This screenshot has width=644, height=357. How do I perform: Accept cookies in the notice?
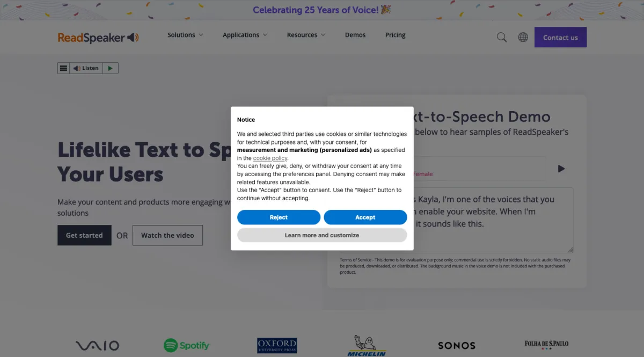(365, 217)
